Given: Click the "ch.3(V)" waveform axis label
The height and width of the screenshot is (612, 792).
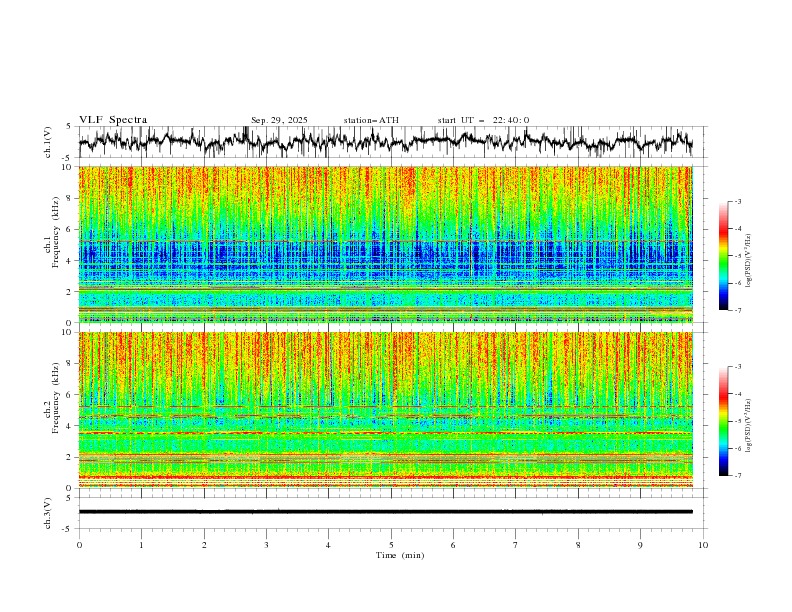Looking at the screenshot, I should (x=48, y=513).
